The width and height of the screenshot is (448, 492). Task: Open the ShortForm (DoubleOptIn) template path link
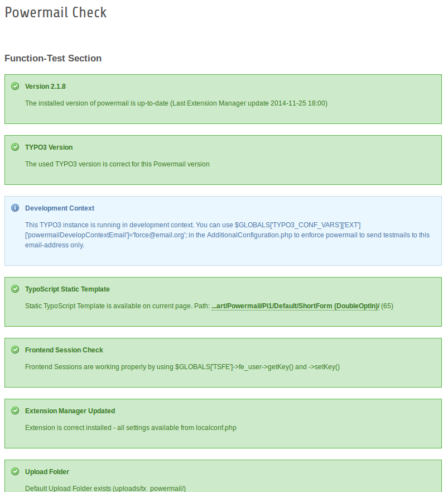pyautogui.click(x=295, y=306)
